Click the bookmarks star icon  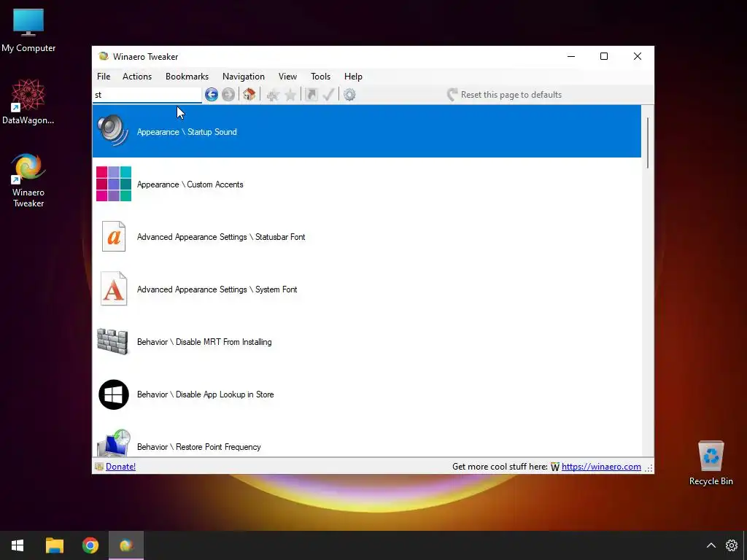(x=290, y=95)
